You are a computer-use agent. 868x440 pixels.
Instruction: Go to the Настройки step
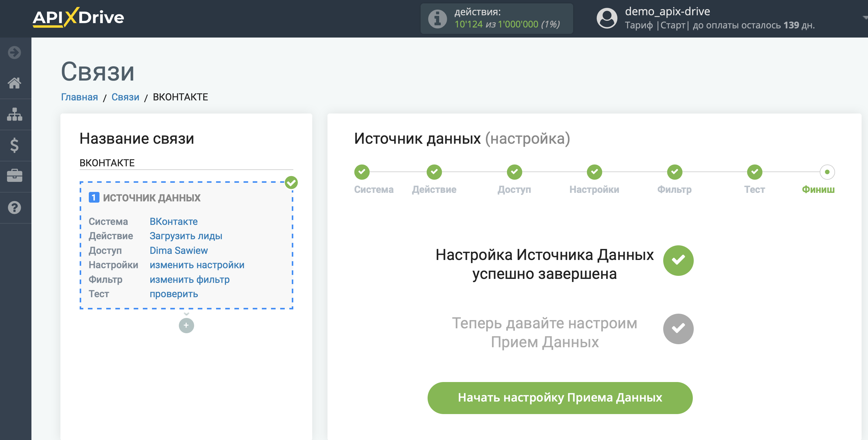coord(595,172)
